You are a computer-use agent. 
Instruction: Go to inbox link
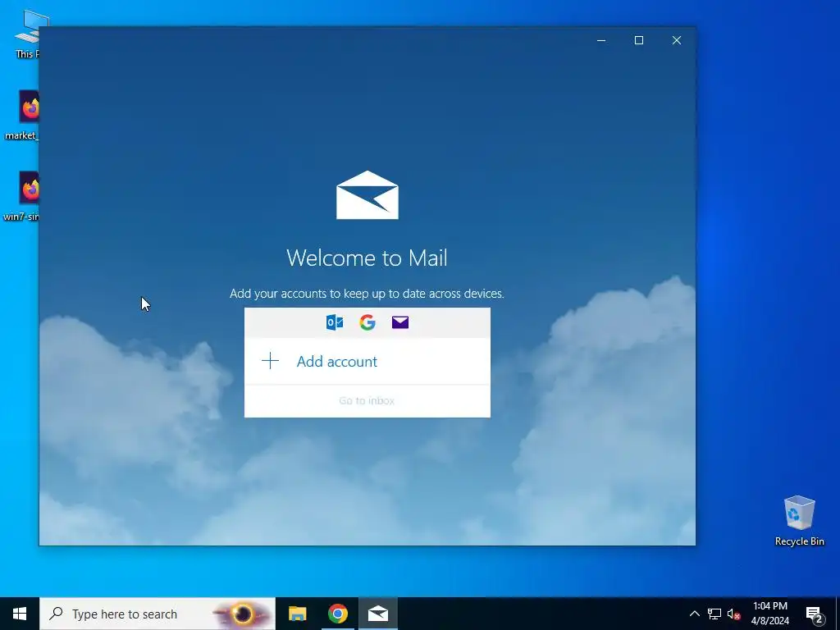pyautogui.click(x=367, y=400)
